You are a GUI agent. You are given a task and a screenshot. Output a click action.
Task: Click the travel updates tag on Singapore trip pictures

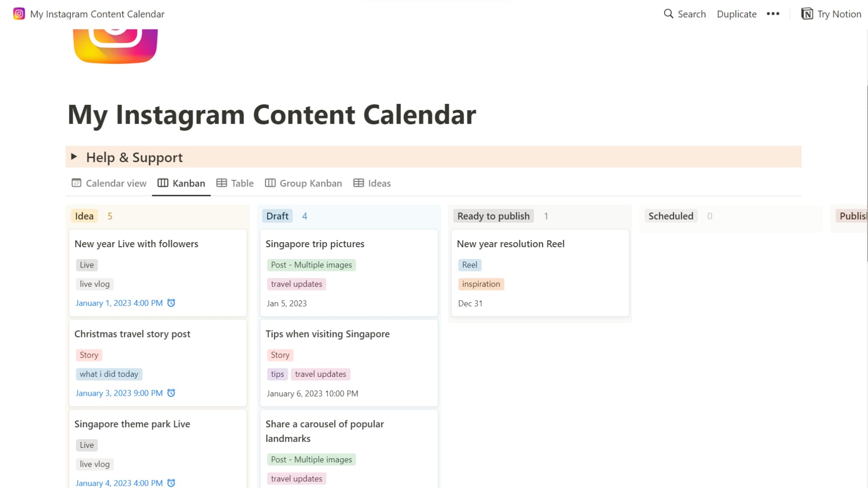pos(297,284)
